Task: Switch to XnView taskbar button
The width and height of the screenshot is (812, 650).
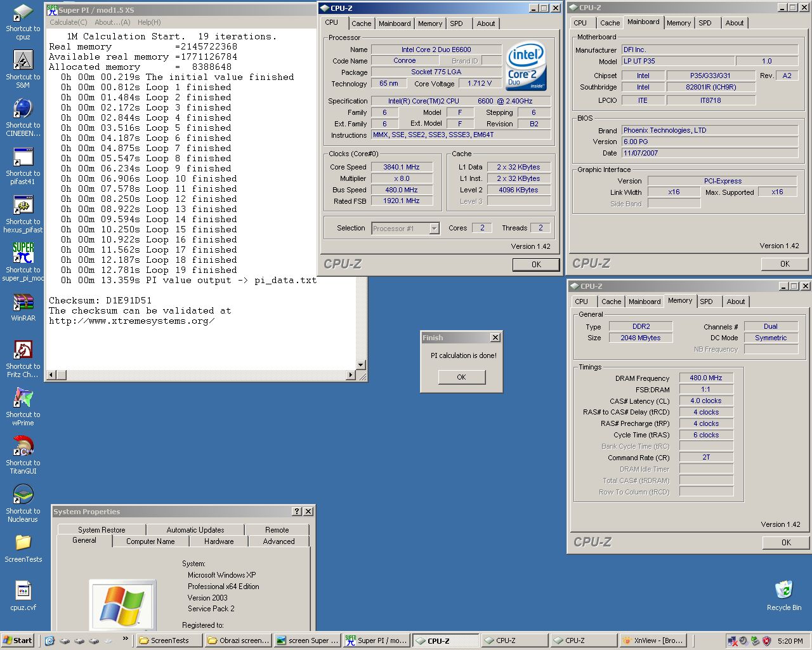Action: (653, 640)
